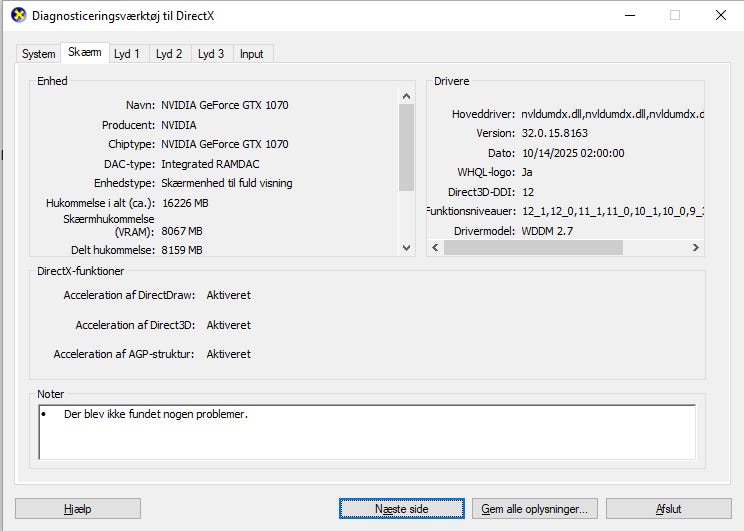Click Chiptype value NVIDIA GeForce GTX 1070
The width and height of the screenshot is (744, 531).
[225, 144]
